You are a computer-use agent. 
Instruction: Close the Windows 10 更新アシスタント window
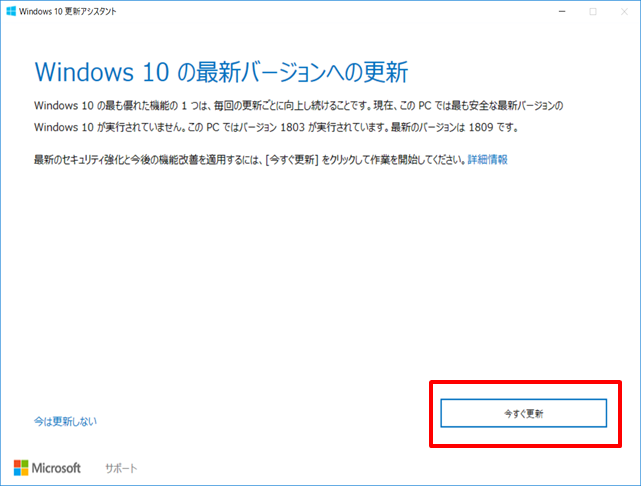coord(624,11)
